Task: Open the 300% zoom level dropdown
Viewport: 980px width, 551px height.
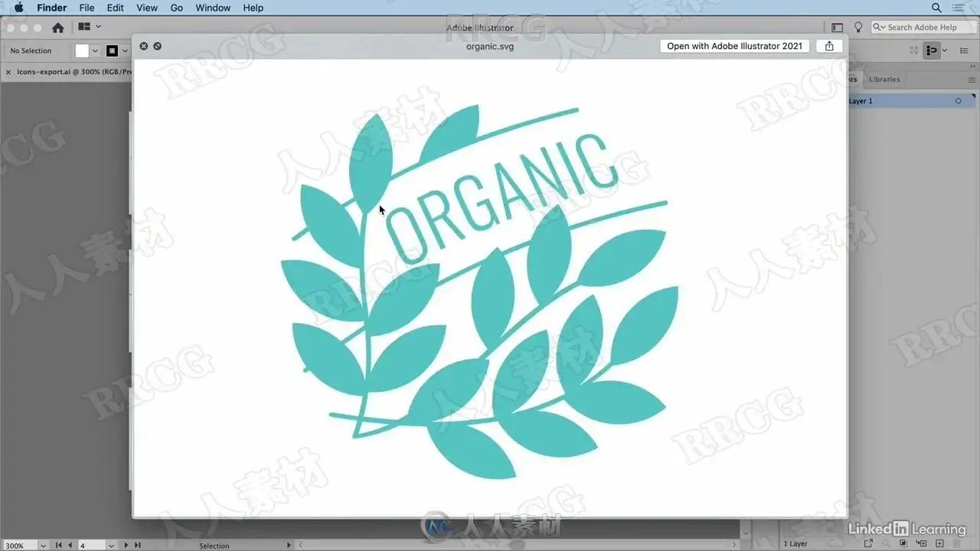Action: pyautogui.click(x=42, y=546)
